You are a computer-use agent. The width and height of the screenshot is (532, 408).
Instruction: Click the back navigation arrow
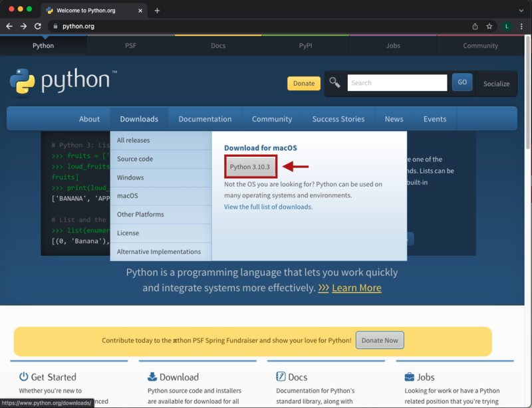[9, 26]
